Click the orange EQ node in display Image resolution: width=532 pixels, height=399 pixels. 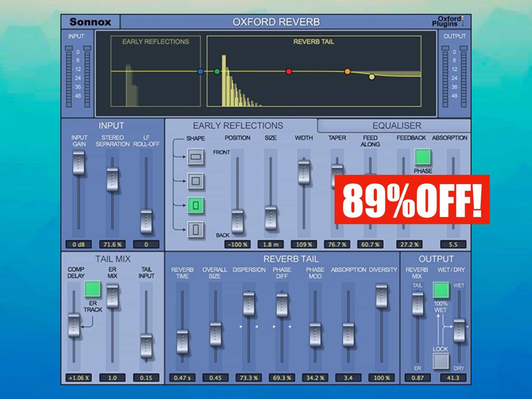point(347,71)
